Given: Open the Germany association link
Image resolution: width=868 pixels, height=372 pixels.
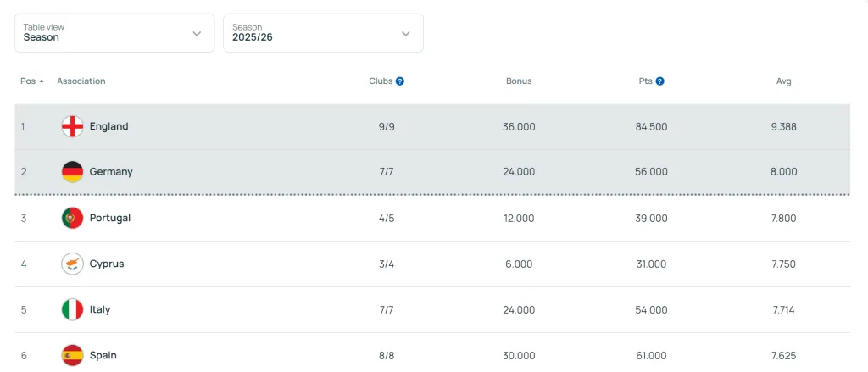Looking at the screenshot, I should tap(111, 172).
